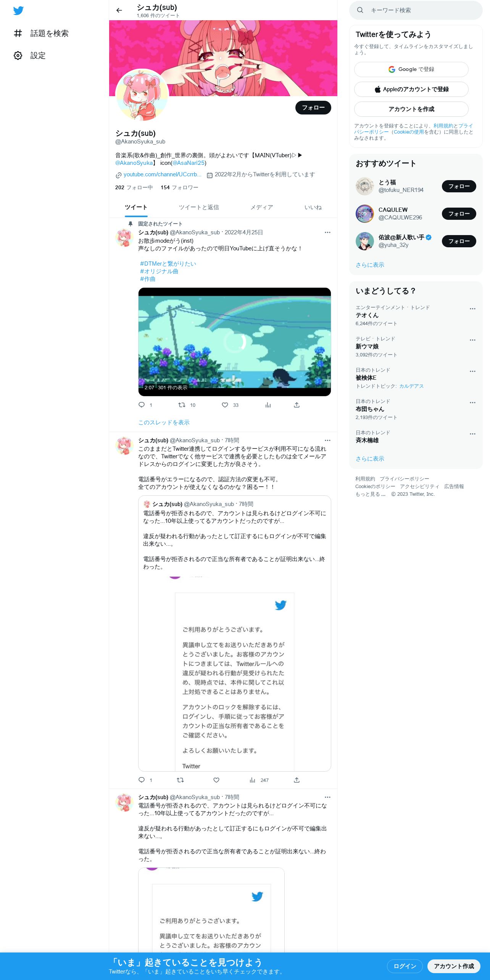Open more options on Twitter連携 tweet

point(327,440)
